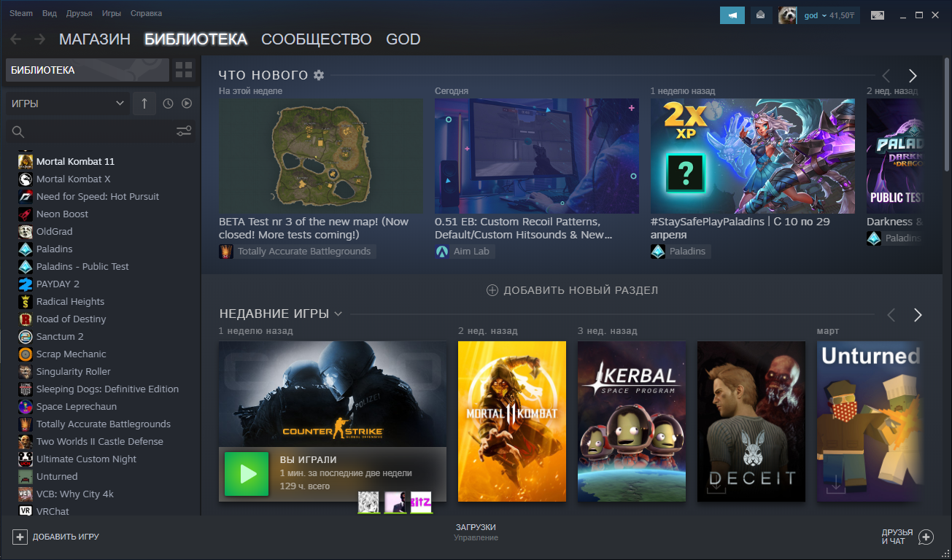Click the Добавить игру button
Screen dimensions: 952x560
[56, 537]
